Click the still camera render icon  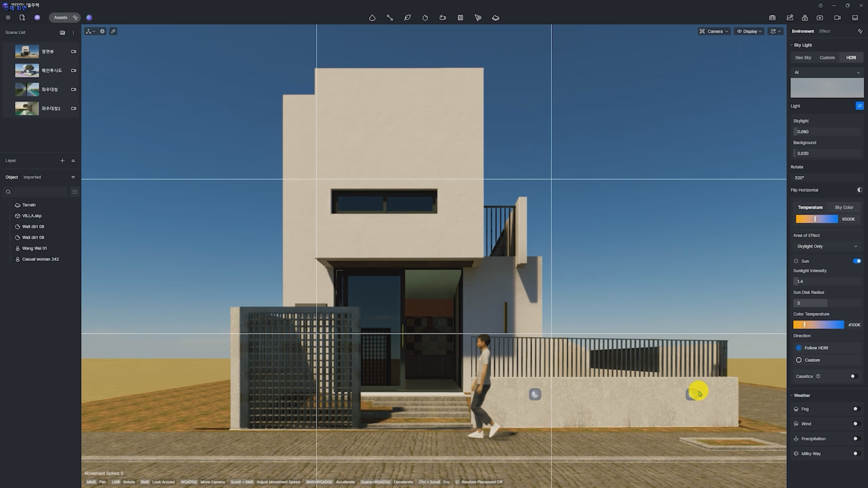point(820,18)
